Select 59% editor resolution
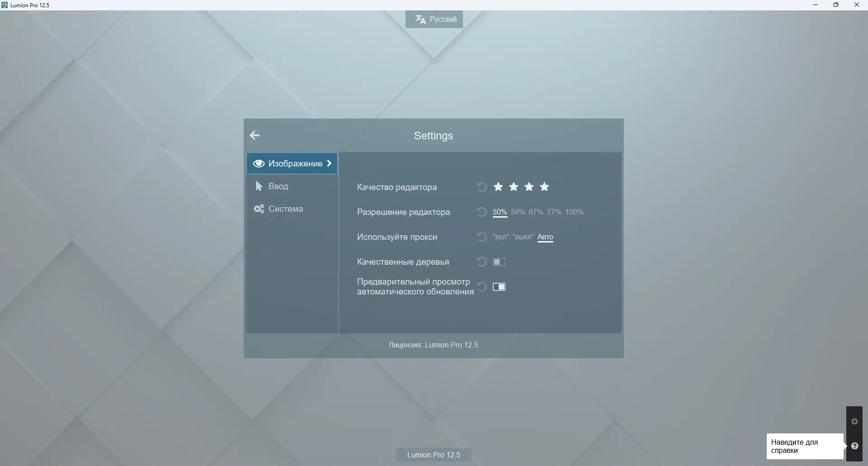The width and height of the screenshot is (868, 466). coord(518,212)
